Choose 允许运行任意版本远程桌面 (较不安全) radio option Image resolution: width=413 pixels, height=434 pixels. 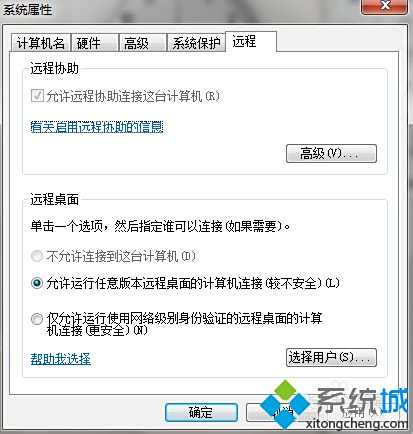tap(36, 283)
